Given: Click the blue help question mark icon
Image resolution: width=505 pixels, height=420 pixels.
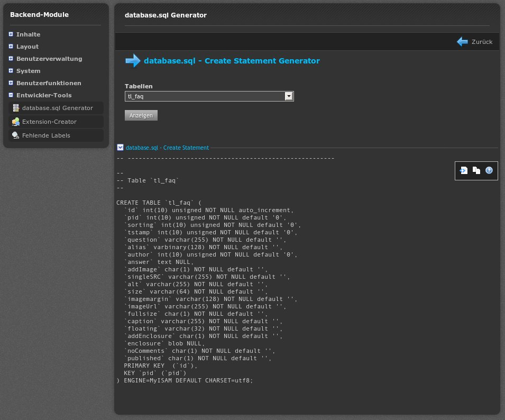Looking at the screenshot, I should [x=489, y=170].
